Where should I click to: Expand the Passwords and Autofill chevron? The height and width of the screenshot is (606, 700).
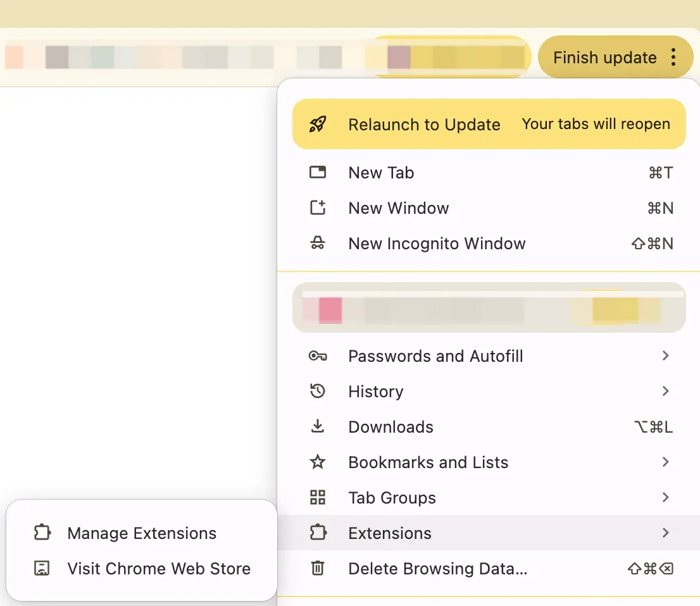click(x=666, y=356)
